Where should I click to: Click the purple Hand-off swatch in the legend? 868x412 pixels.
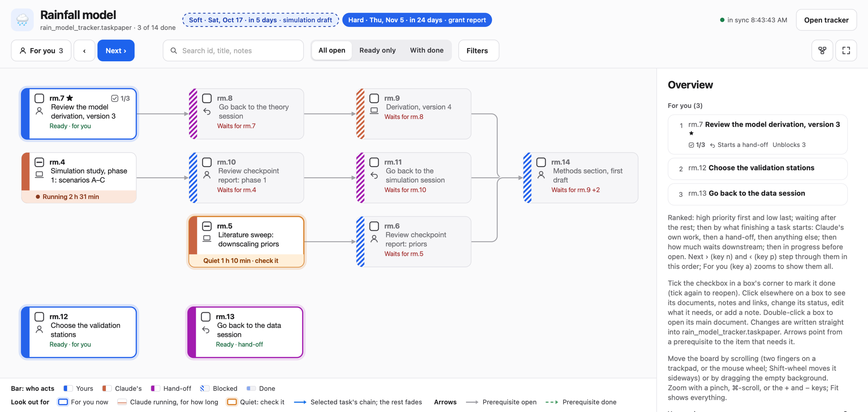coord(155,389)
